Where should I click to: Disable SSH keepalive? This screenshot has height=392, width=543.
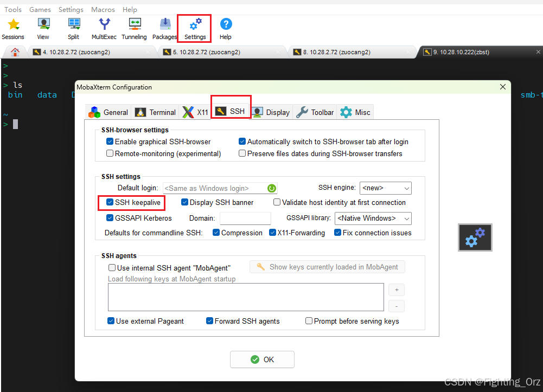point(110,202)
